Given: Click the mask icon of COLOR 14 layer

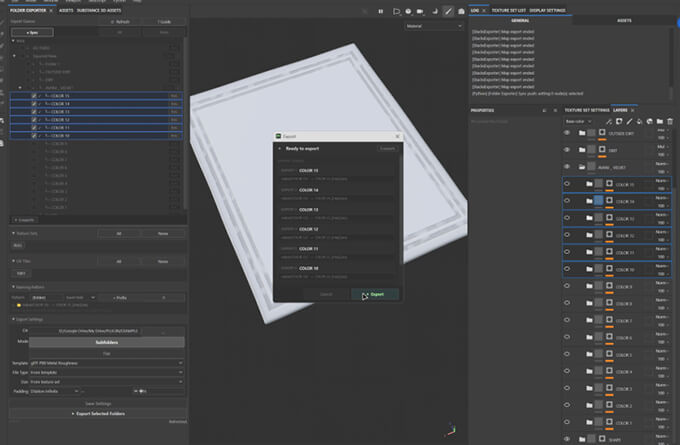Looking at the screenshot, I should point(609,200).
